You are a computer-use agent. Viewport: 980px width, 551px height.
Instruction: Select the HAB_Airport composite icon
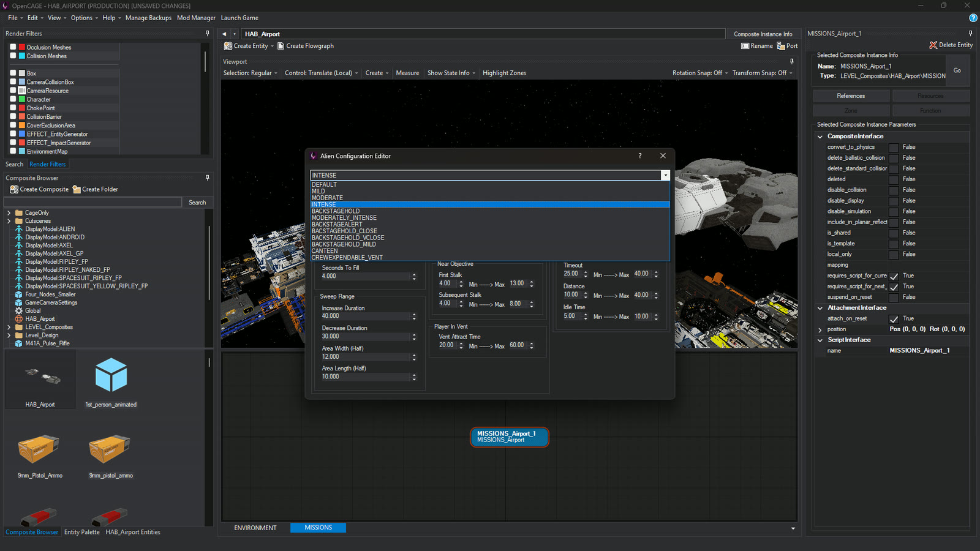(x=19, y=319)
